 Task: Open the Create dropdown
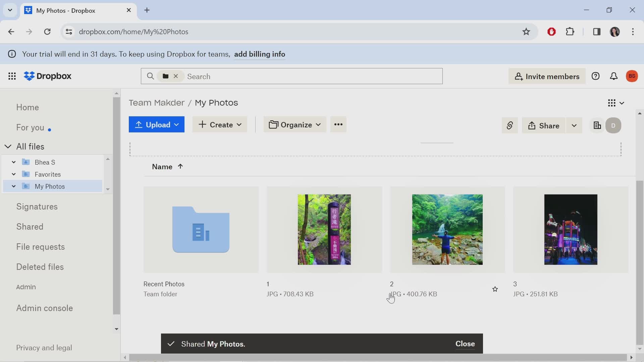coord(220,124)
